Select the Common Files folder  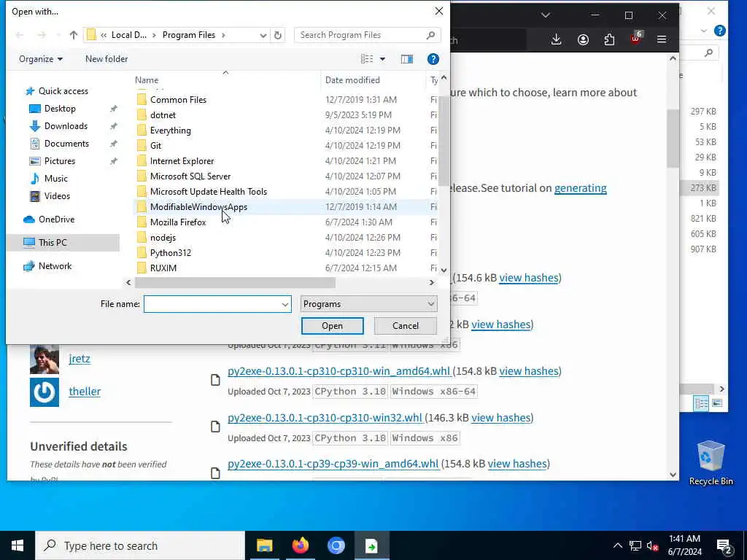[x=178, y=99]
